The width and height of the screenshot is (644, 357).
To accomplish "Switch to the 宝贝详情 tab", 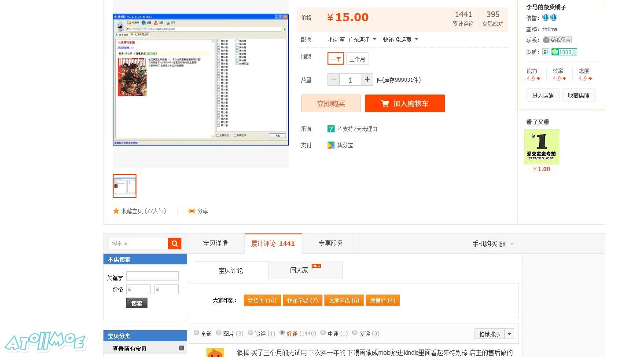I will coord(215,244).
